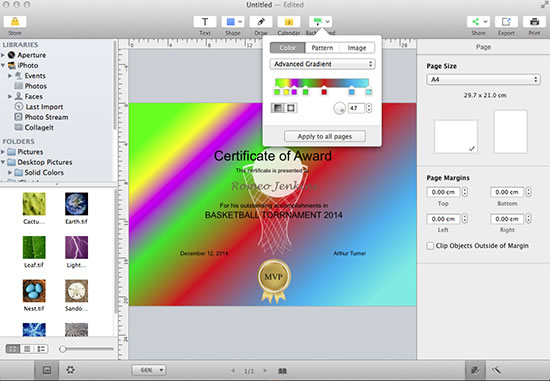The width and height of the screenshot is (550, 381).
Task: Expand the Pictures folder triangle
Action: pyautogui.click(x=3, y=152)
